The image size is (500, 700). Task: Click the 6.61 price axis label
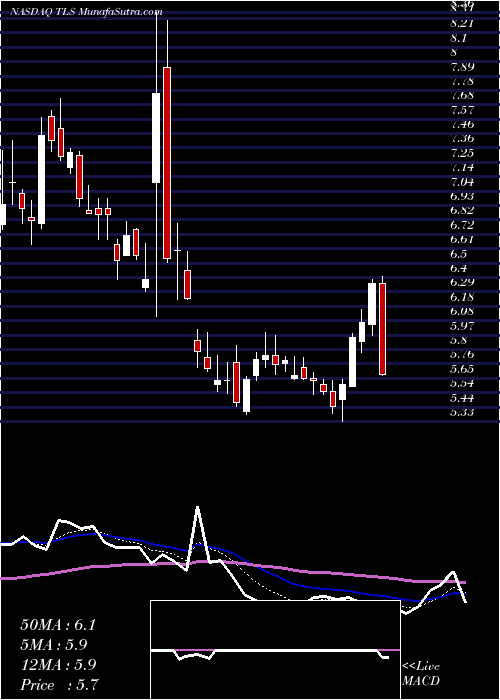[x=462, y=240]
